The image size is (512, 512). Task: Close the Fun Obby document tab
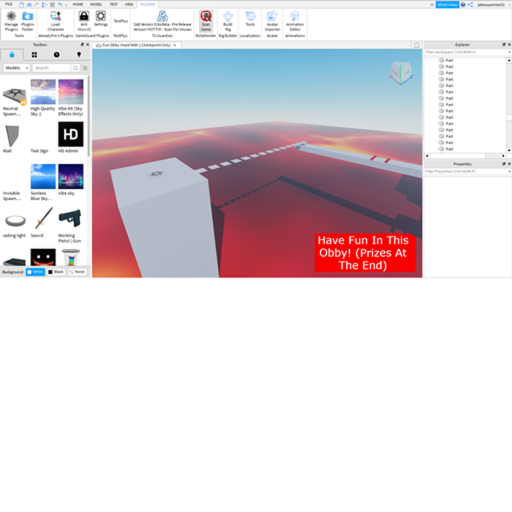(175, 45)
